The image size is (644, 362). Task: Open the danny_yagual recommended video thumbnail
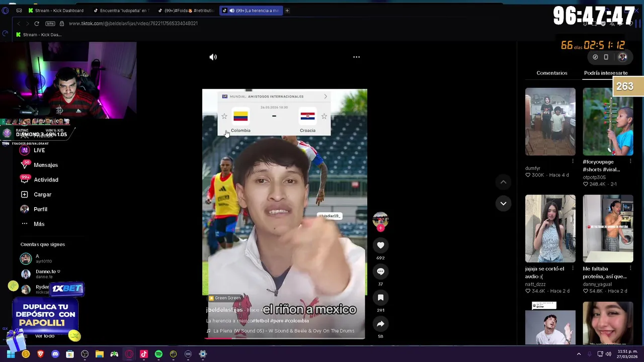point(608,229)
